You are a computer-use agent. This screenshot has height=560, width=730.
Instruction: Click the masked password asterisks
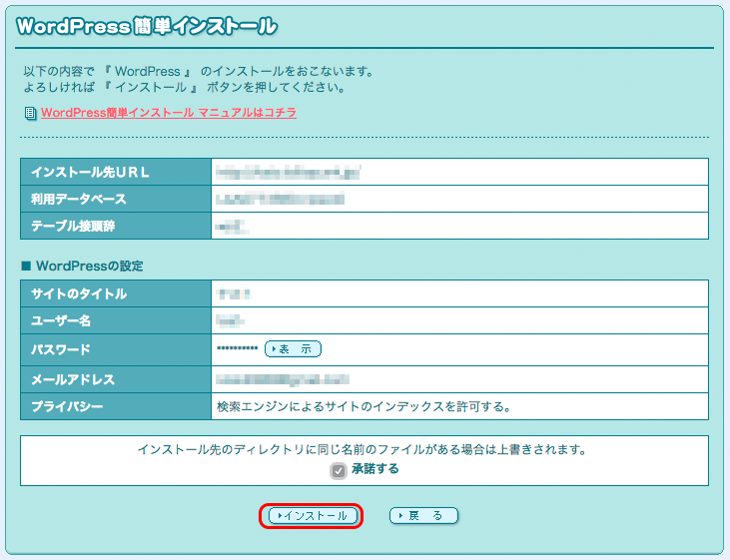pos(237,349)
